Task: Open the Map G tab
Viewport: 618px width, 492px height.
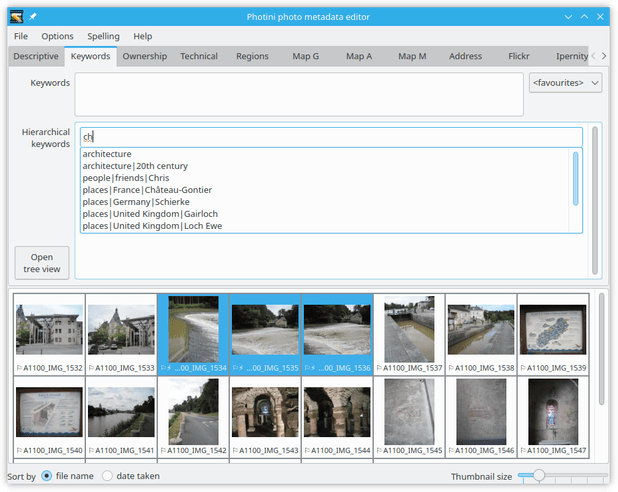Action: pyautogui.click(x=305, y=56)
